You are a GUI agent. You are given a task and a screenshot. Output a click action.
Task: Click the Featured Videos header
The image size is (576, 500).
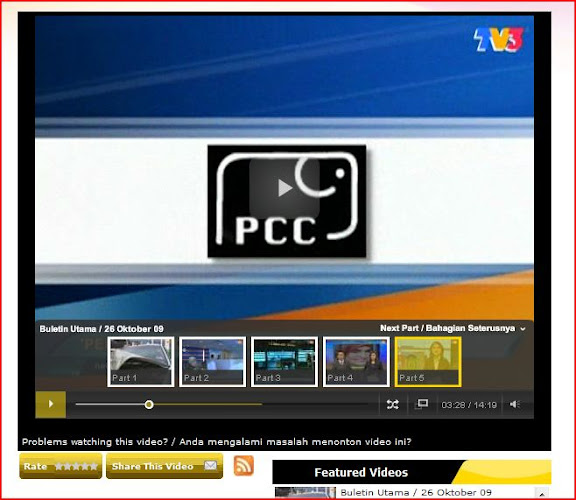361,472
